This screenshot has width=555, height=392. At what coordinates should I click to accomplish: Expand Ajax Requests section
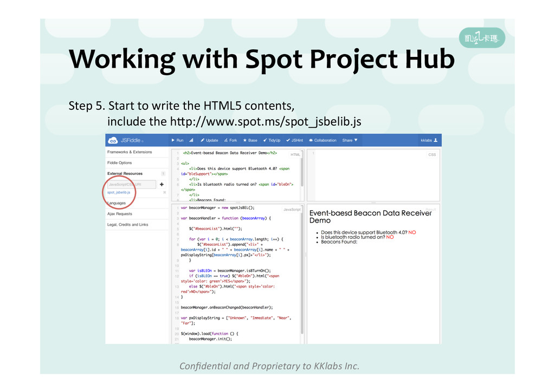point(120,214)
